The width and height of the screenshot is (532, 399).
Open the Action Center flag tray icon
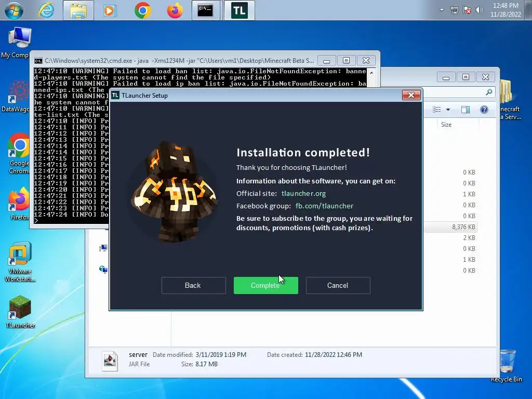coord(467,10)
